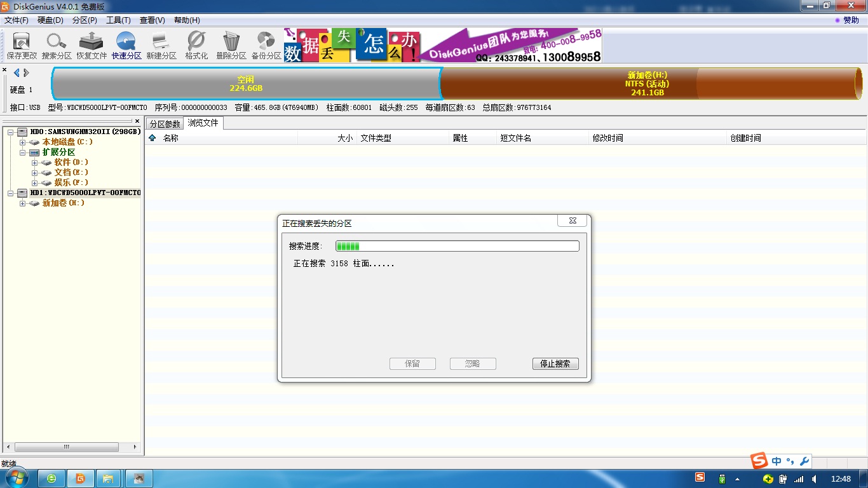868x488 pixels.
Task: Click the 保留 keep button in dialog
Action: tap(412, 364)
